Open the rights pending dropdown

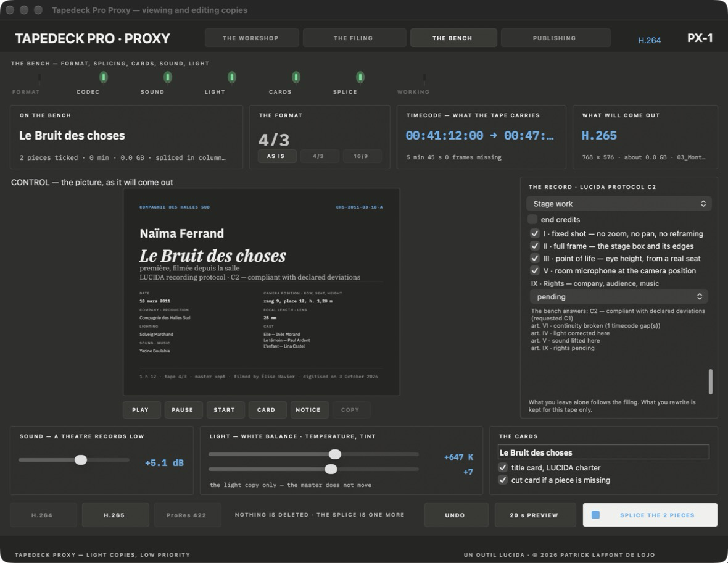619,296
